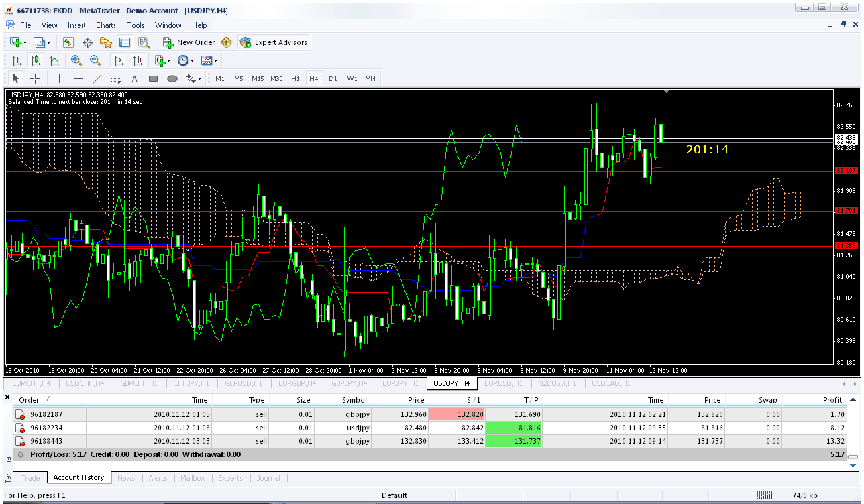Switch timeframe to H1
The width and height of the screenshot is (864, 504).
(x=295, y=78)
